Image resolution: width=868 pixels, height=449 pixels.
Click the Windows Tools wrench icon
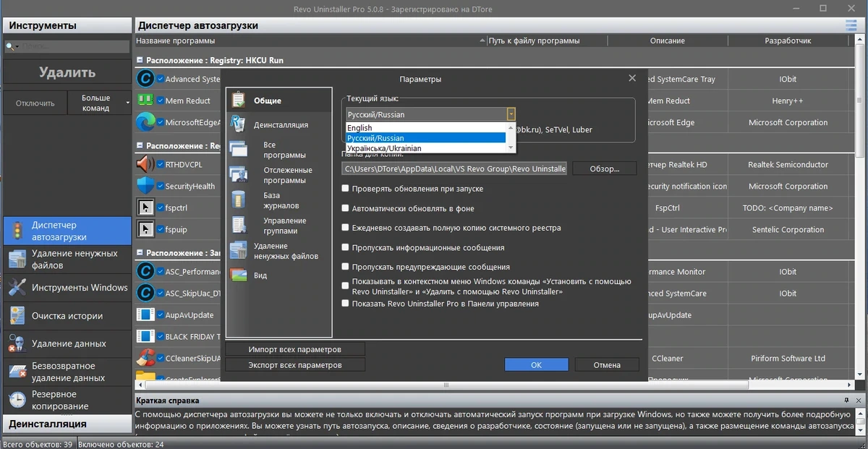(17, 287)
